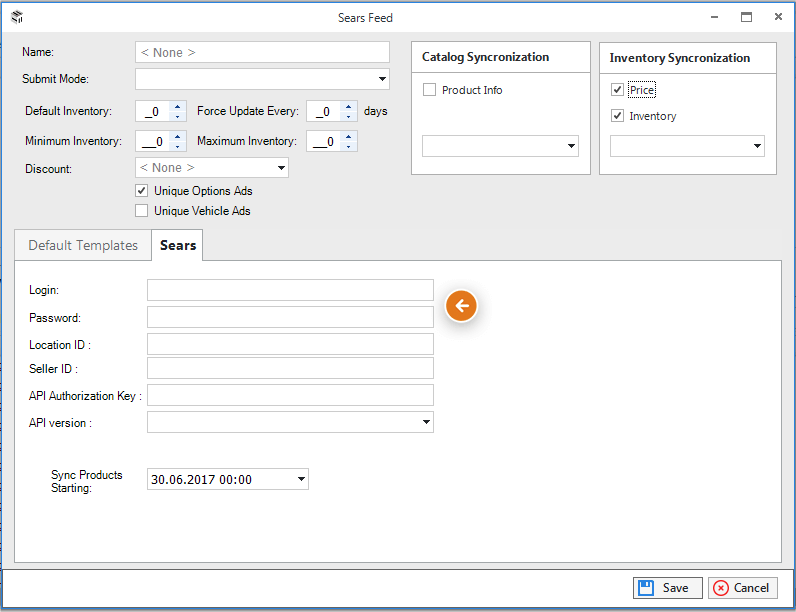Enable the Product Info checkbox
Viewport: 796px width, 612px height.
pyautogui.click(x=429, y=90)
